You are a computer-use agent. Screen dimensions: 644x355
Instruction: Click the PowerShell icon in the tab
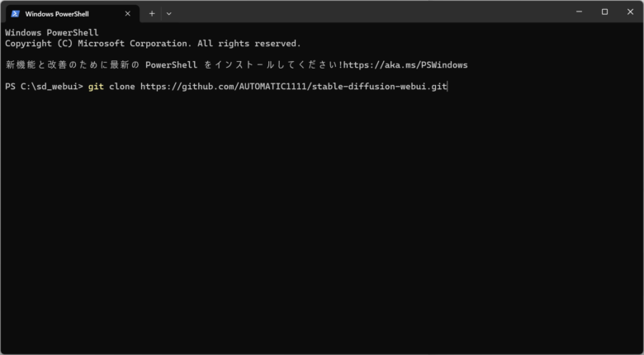[x=15, y=13]
